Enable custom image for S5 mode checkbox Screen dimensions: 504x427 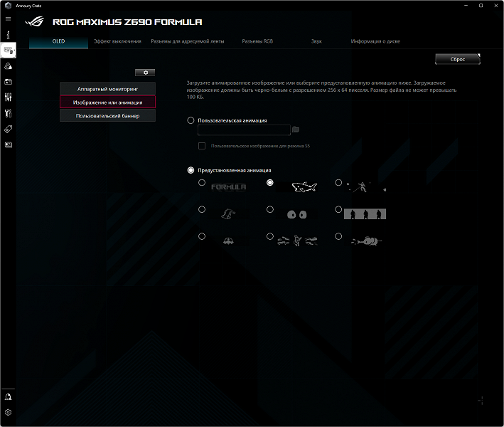[x=202, y=146]
